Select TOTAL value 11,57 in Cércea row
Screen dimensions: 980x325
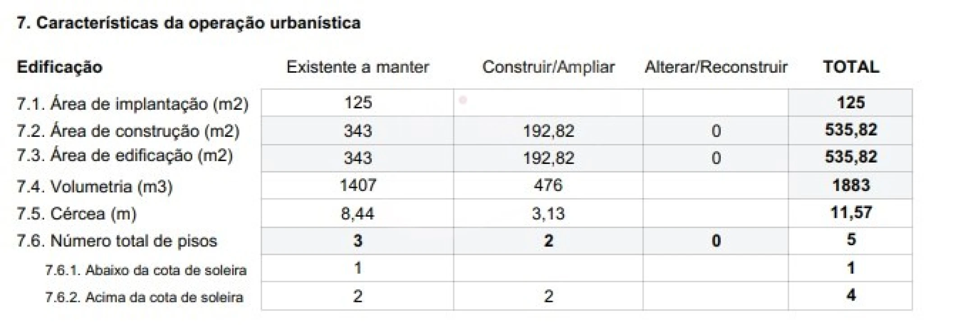coord(851,213)
